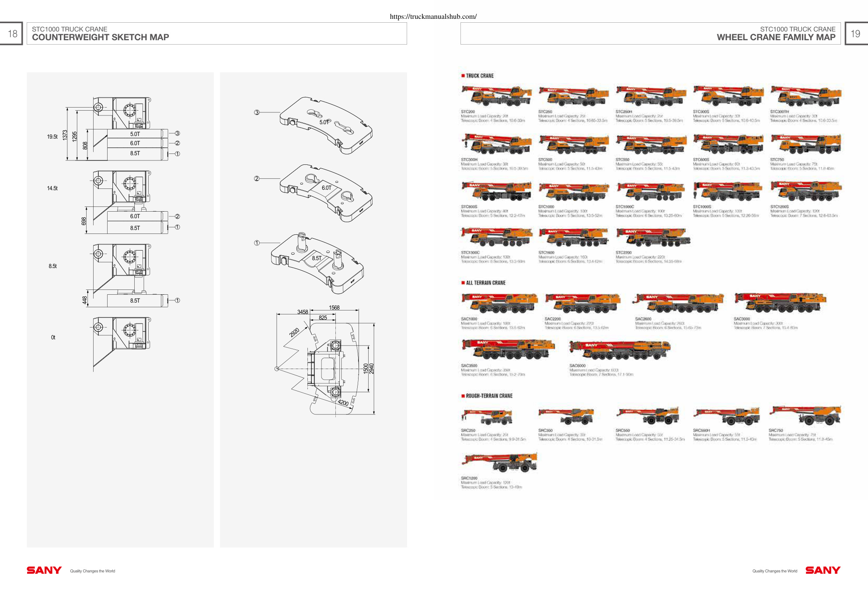
Task: Click the "1568" dimension on plan view
Action: point(334,308)
